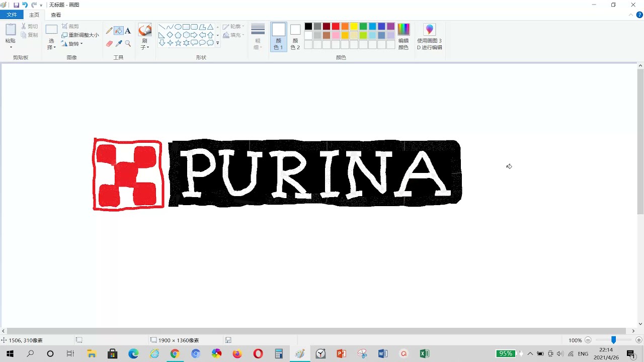This screenshot has width=644, height=362.
Task: Click the Brushes icon
Action: [145, 30]
